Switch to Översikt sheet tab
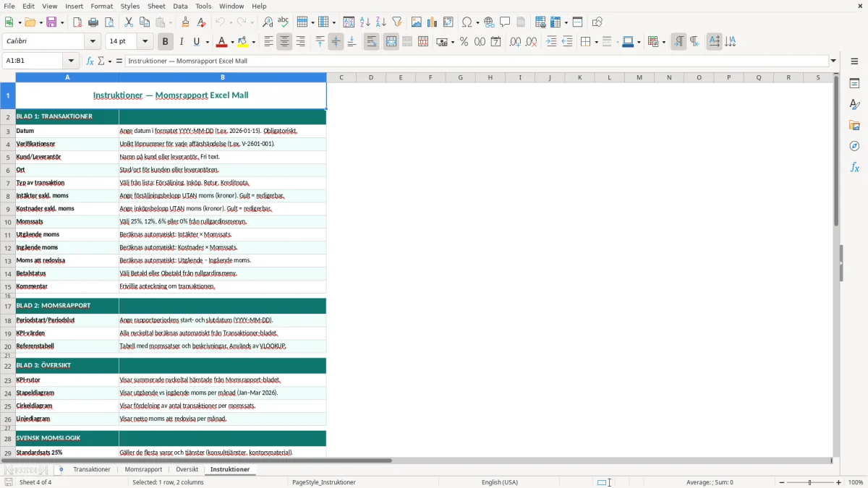868x488 pixels. pos(187,469)
